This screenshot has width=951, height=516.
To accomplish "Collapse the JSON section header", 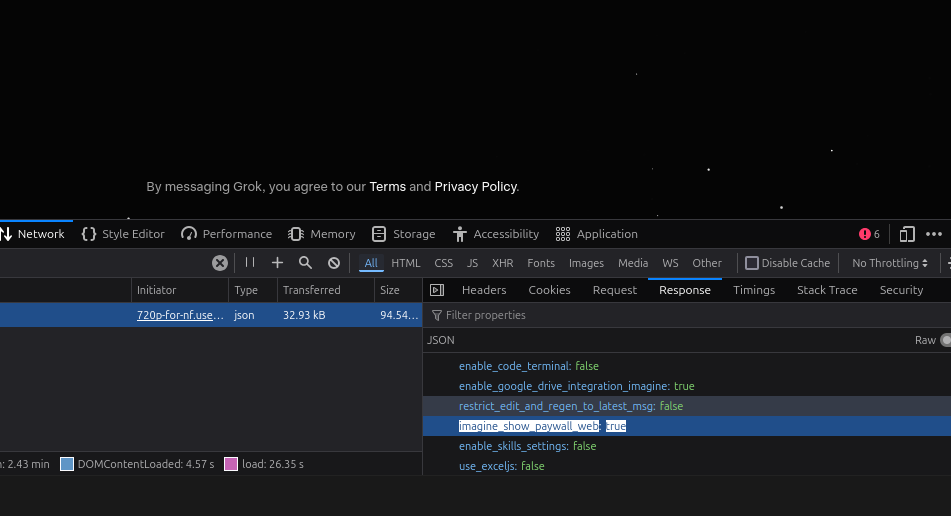I will [x=441, y=340].
